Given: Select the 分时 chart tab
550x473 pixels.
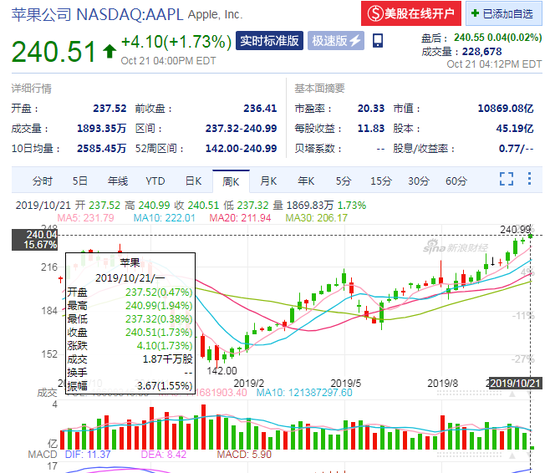Looking at the screenshot, I should click(x=42, y=181).
